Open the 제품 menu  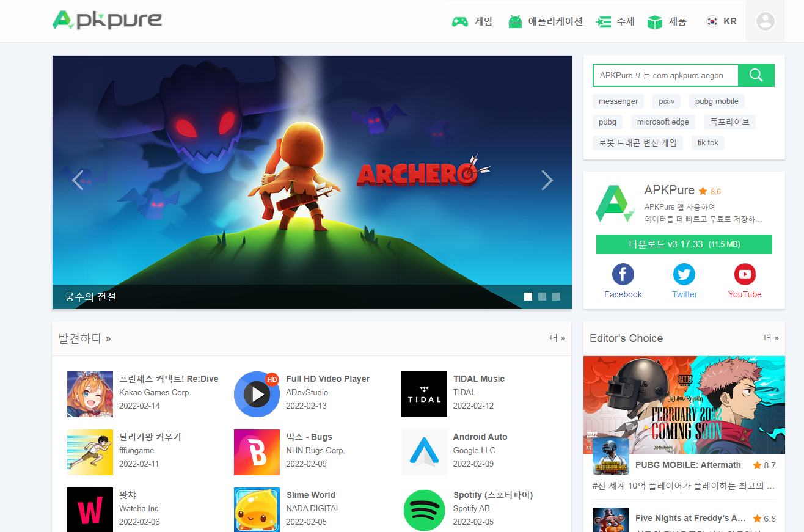[x=678, y=21]
